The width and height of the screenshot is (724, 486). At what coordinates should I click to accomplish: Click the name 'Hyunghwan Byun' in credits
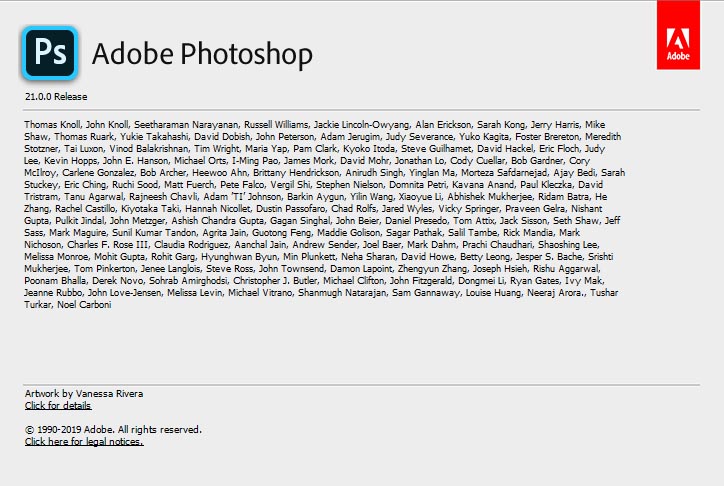(x=239, y=257)
